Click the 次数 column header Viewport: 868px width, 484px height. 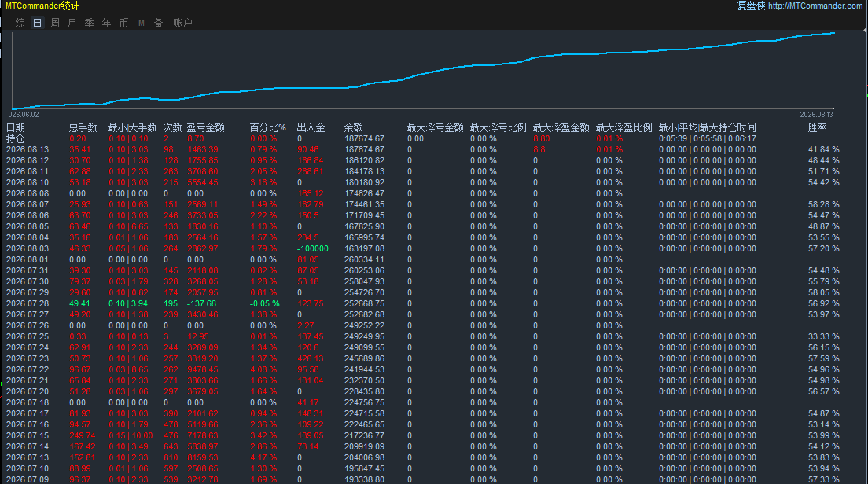coord(173,127)
